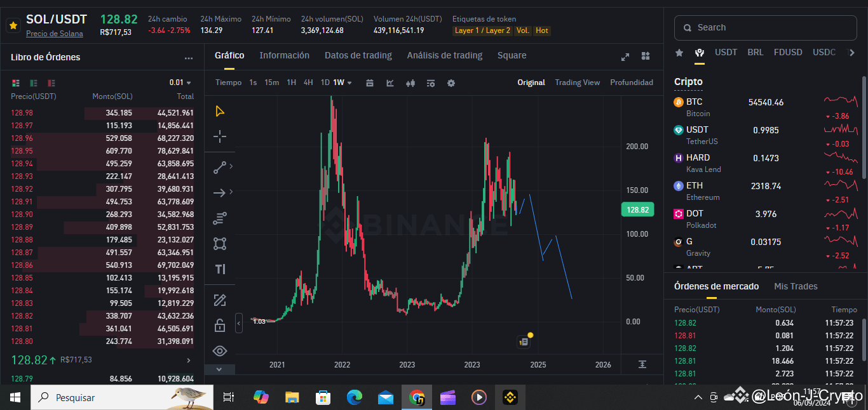Screen dimensions: 868x410
Task: Open the Análisis de trading tab
Action: (445, 55)
